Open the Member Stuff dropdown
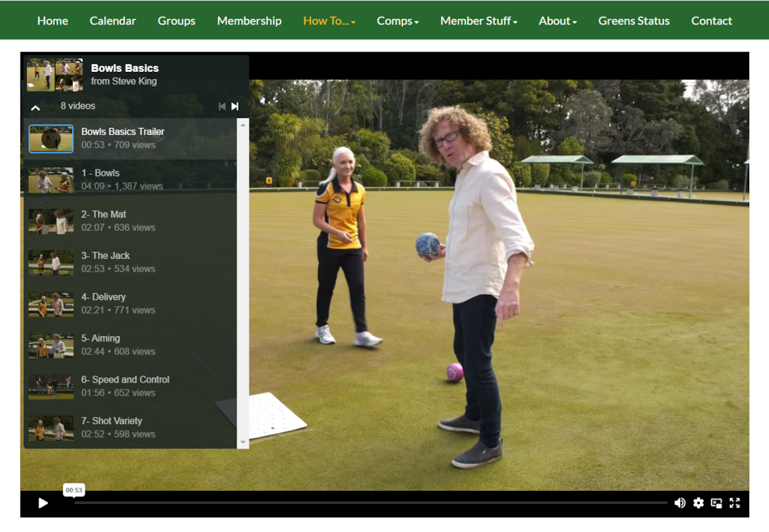Screen dimensions: 769x532 478,21
